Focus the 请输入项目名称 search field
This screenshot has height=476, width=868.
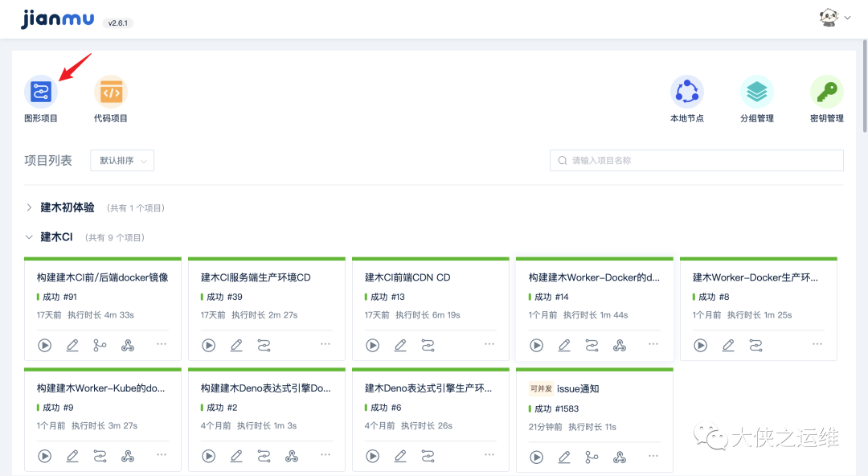click(x=696, y=161)
